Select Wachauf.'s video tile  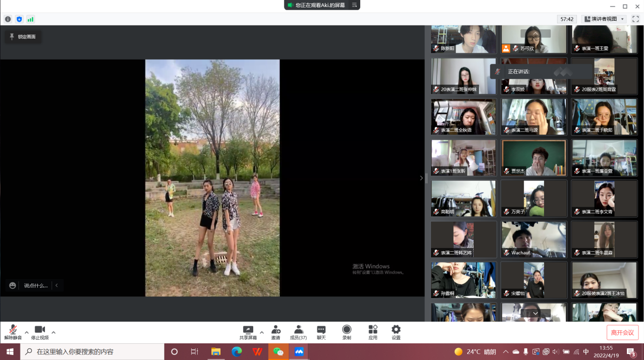[x=534, y=239]
